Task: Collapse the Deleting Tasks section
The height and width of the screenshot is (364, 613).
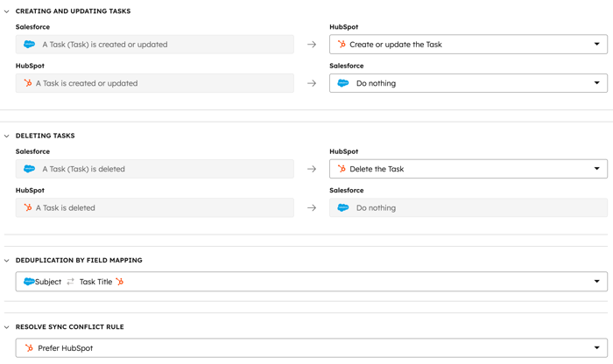Action: tap(7, 136)
